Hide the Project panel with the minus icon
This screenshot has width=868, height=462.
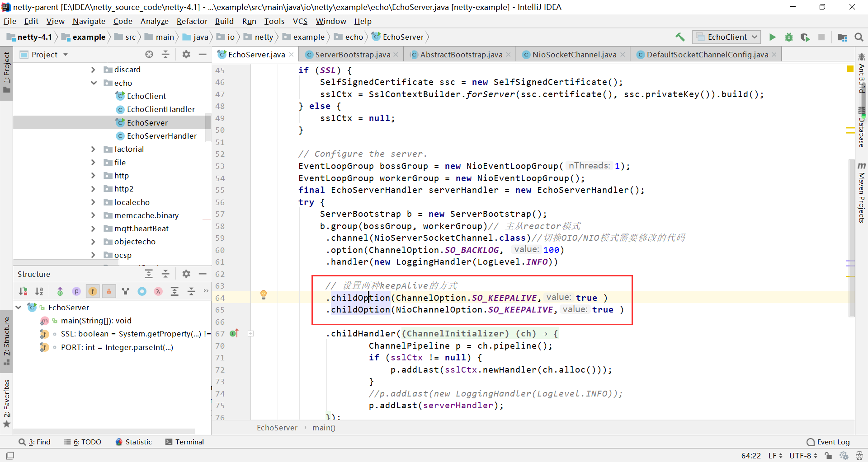pyautogui.click(x=203, y=54)
